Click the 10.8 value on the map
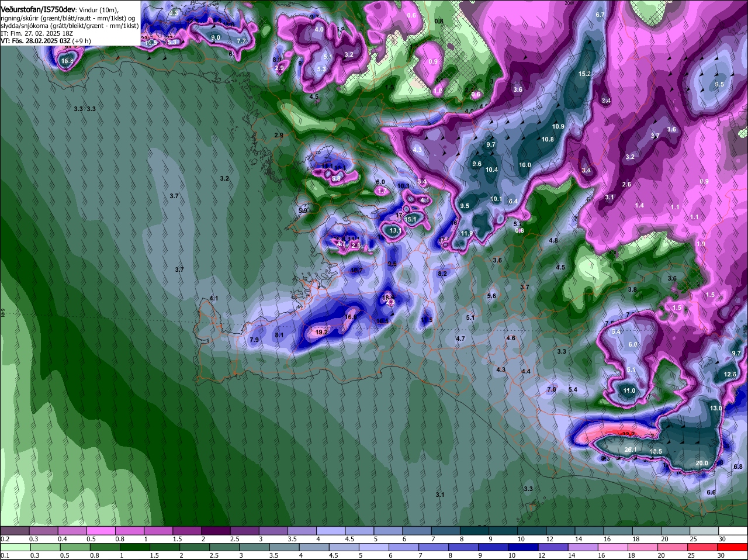Viewport: 748px width, 560px height. pos(548,139)
